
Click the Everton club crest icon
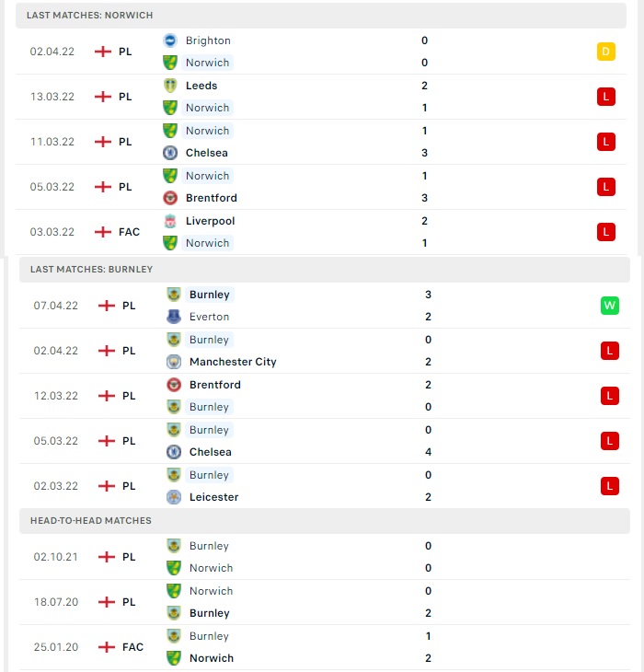point(174,317)
